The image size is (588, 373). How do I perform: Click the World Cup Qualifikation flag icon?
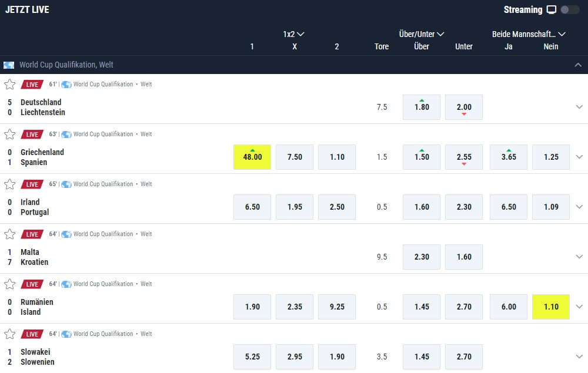(9, 65)
